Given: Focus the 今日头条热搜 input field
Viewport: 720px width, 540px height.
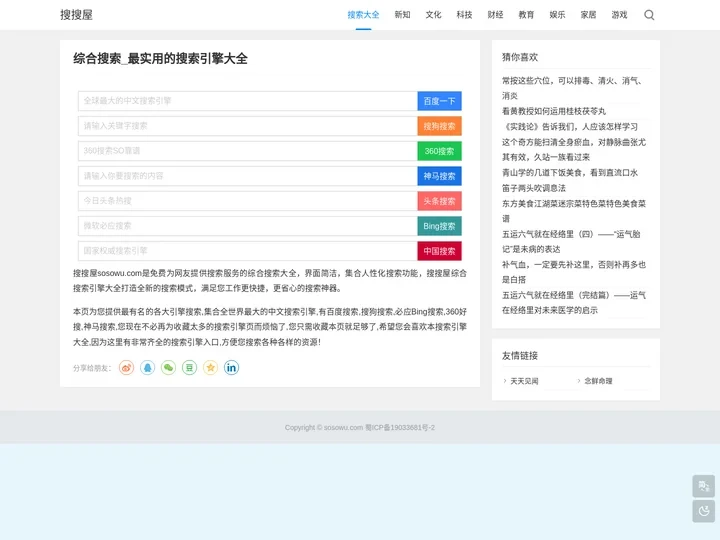Looking at the screenshot, I should pyautogui.click(x=248, y=201).
